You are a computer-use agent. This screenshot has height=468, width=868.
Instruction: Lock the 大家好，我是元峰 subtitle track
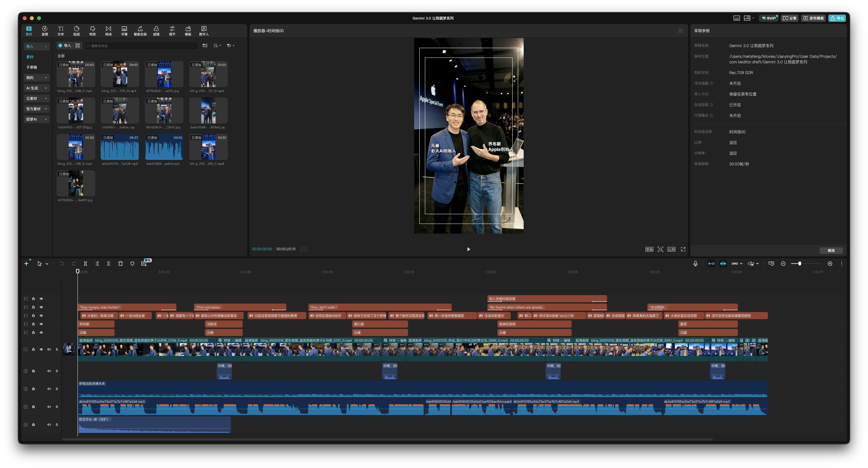tap(33, 316)
